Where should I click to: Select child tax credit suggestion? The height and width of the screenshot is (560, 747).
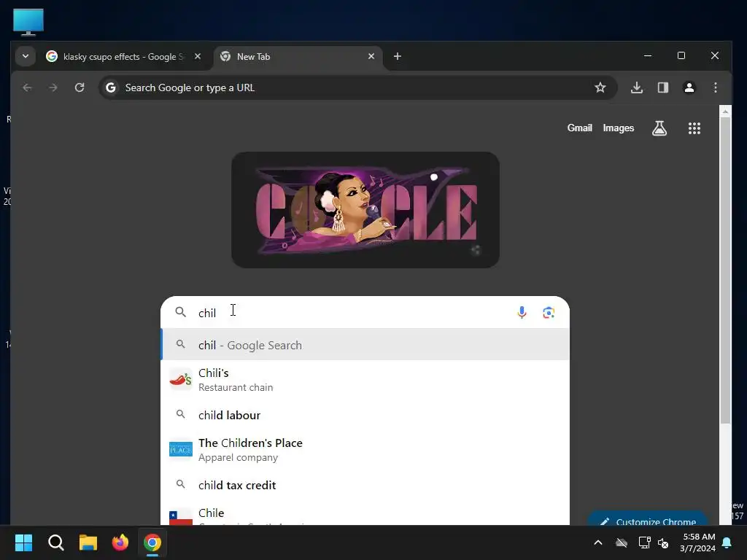point(365,485)
